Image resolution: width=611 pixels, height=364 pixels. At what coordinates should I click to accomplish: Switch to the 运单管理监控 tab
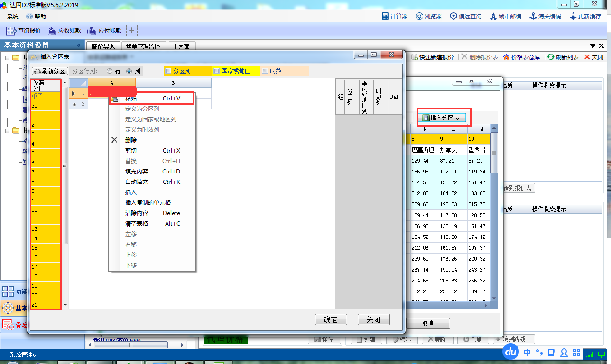click(x=143, y=46)
